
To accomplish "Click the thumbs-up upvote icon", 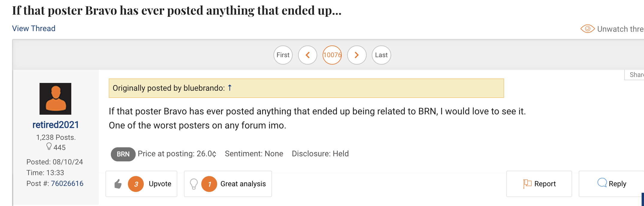I will [x=118, y=184].
